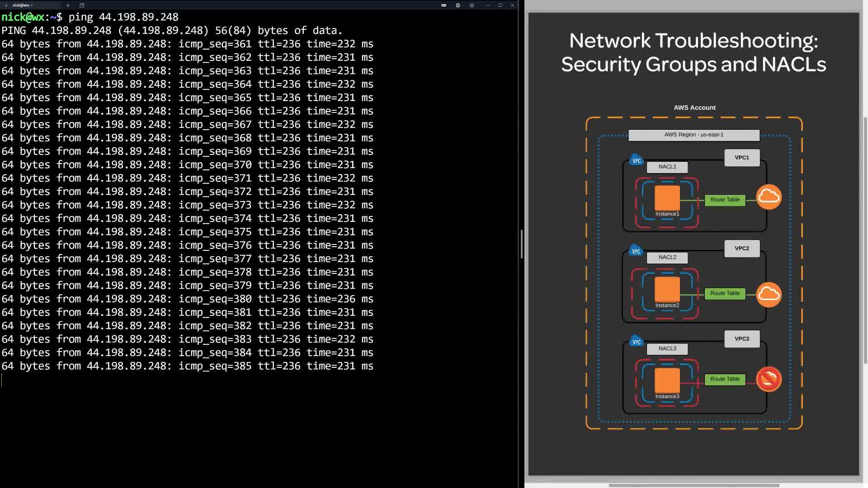Image resolution: width=868 pixels, height=488 pixels.
Task: Select the nick@wx terminal tab
Action: tap(23, 5)
